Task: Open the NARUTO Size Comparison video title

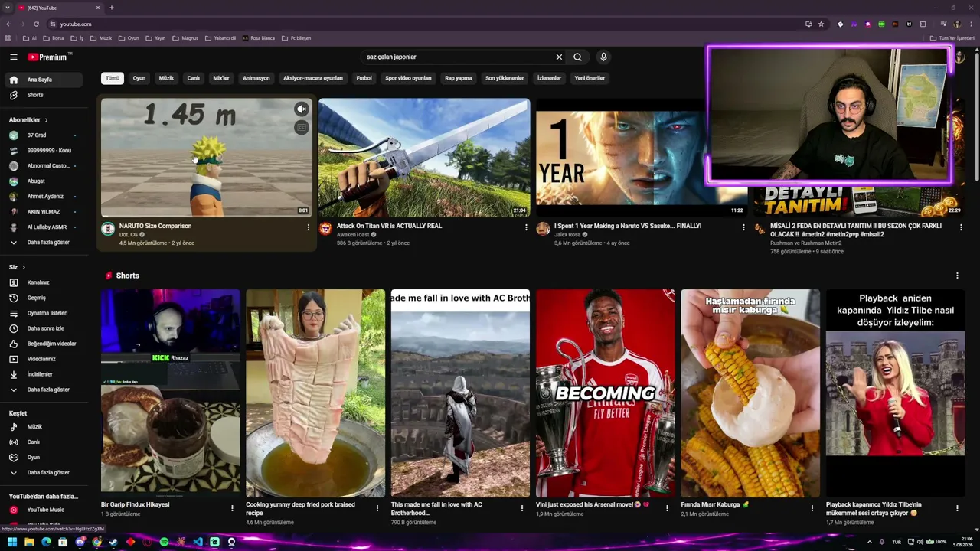Action: tap(155, 226)
